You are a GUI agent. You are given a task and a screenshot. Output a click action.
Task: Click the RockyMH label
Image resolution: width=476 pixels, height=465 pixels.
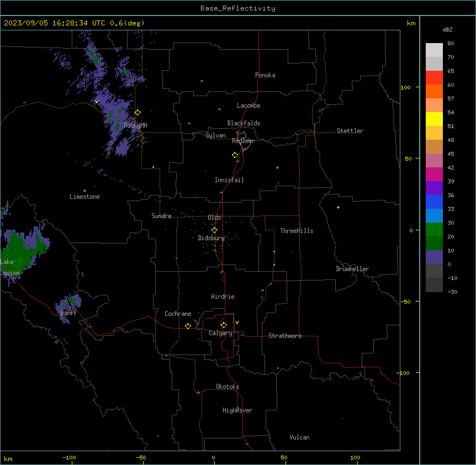point(135,125)
